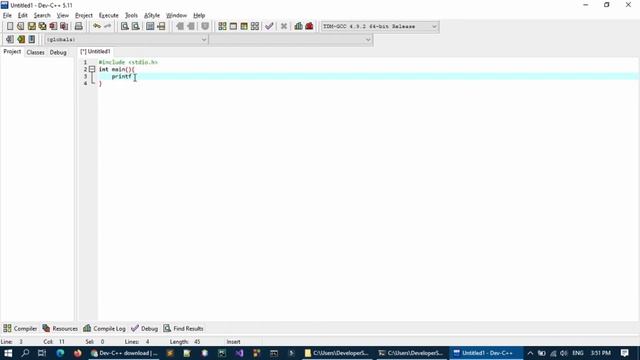
Task: Click the closing brace on line 4
Action: click(x=100, y=83)
